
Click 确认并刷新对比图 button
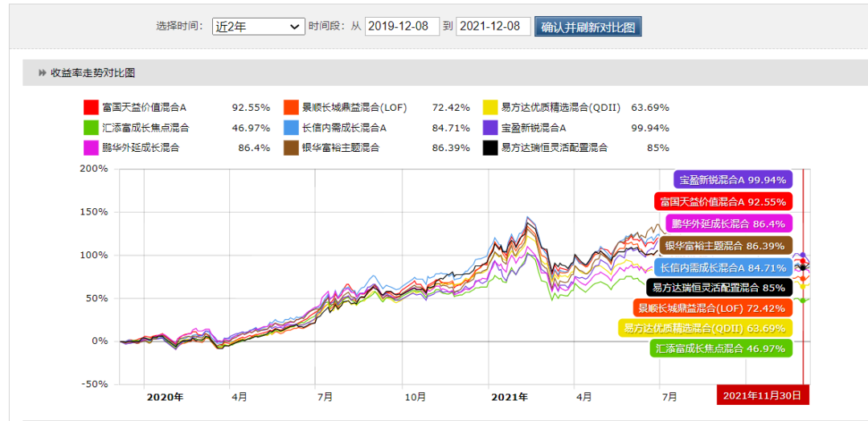[588, 26]
